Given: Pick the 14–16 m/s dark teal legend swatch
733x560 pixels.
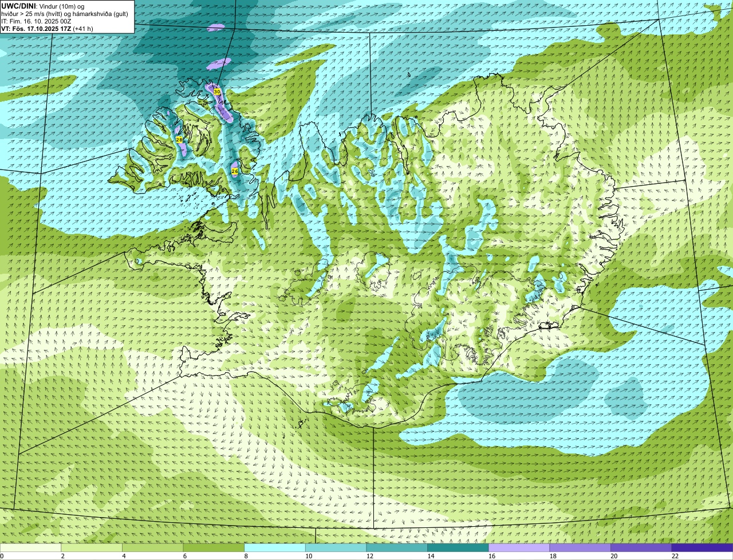Looking at the screenshot, I should 458,547.
